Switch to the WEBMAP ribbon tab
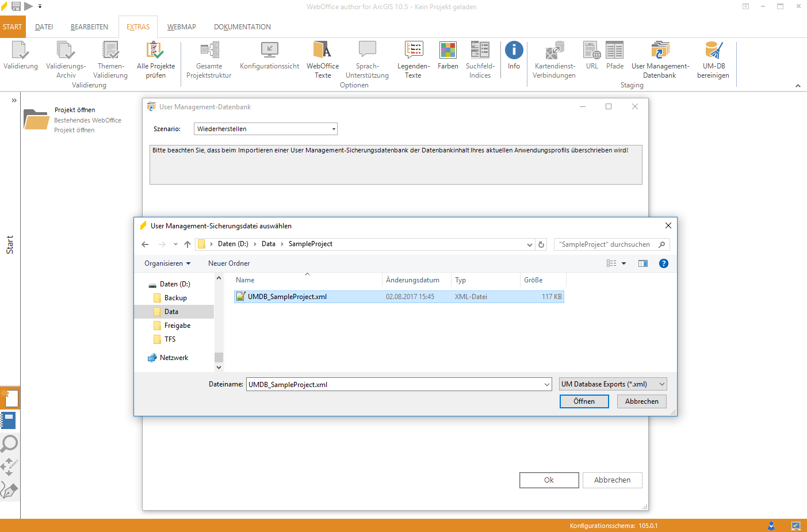Image resolution: width=807 pixels, height=532 pixels. click(x=181, y=26)
